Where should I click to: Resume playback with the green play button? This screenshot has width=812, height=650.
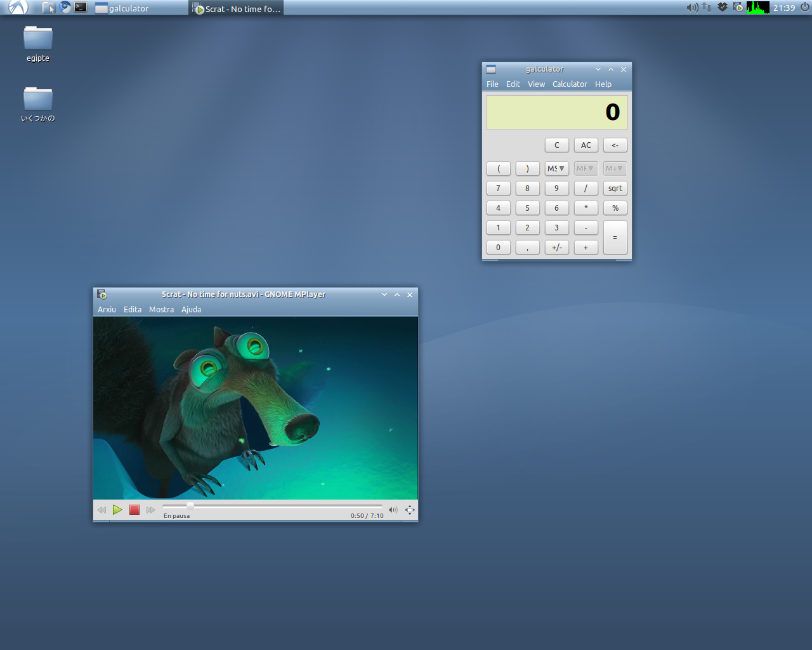point(117,510)
